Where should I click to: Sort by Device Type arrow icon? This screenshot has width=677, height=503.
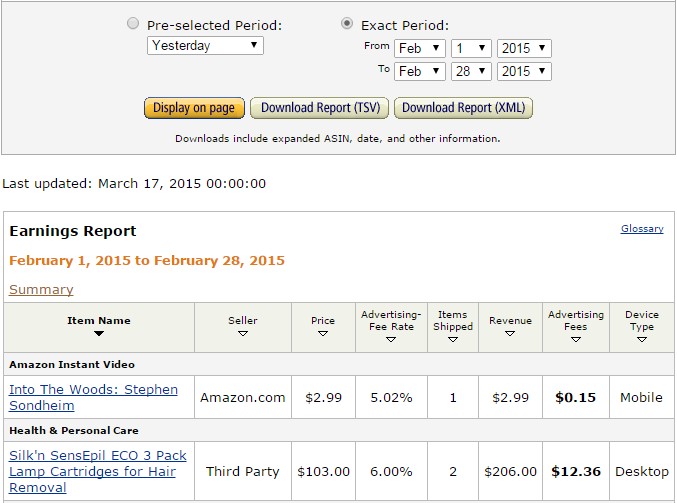coord(642,339)
